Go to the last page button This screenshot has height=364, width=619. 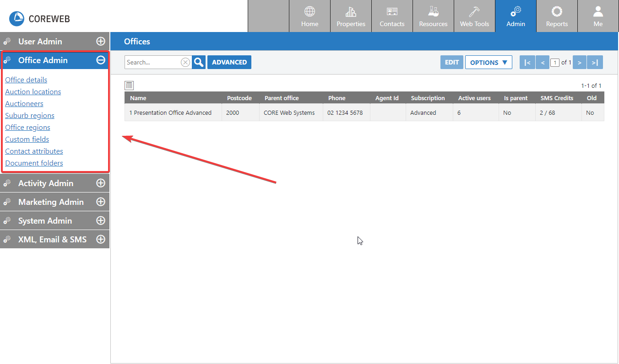[595, 62]
